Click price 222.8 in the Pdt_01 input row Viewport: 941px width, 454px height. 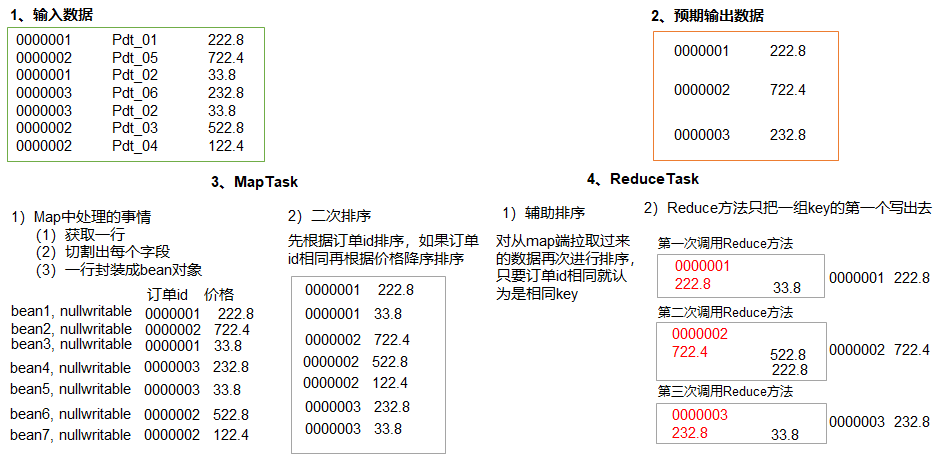226,40
